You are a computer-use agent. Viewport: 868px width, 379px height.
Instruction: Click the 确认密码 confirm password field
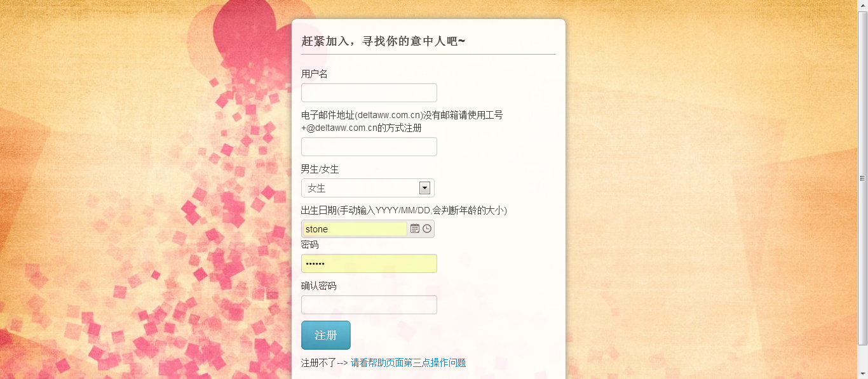click(369, 305)
